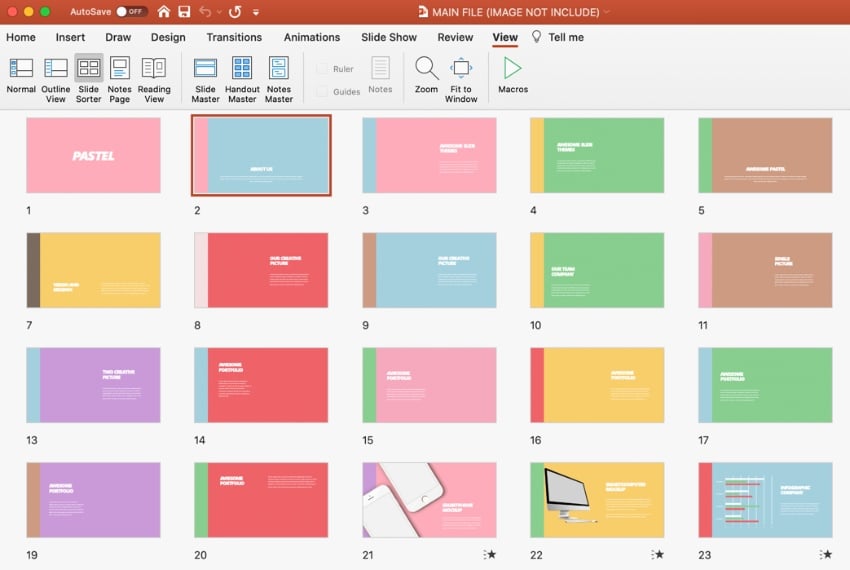
Task: Switch to Normal view
Action: (x=21, y=78)
